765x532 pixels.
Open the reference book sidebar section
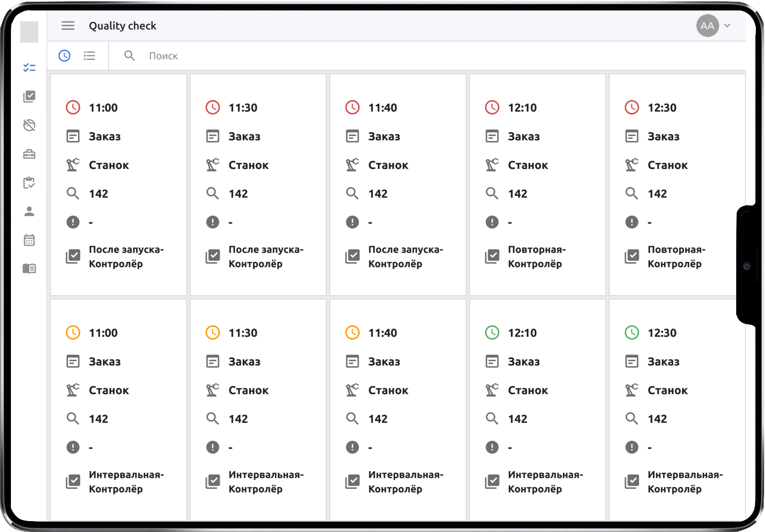coord(29,268)
